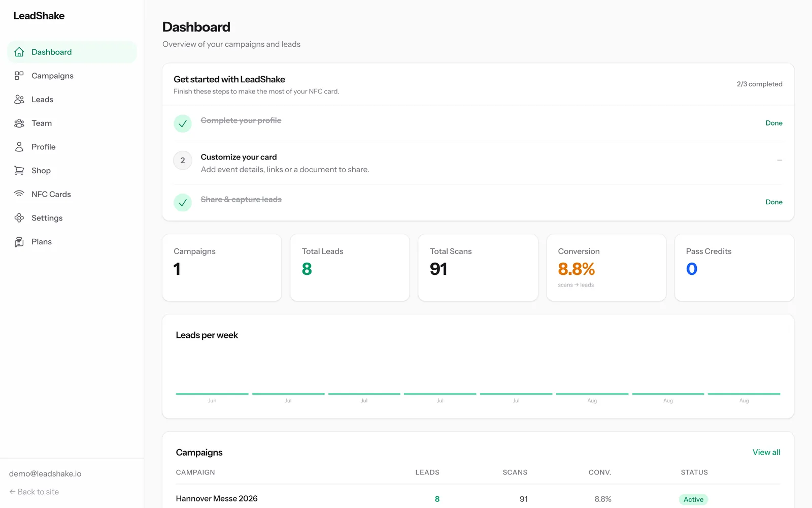Click the SCANS column header
The image size is (812, 508).
[515, 472]
